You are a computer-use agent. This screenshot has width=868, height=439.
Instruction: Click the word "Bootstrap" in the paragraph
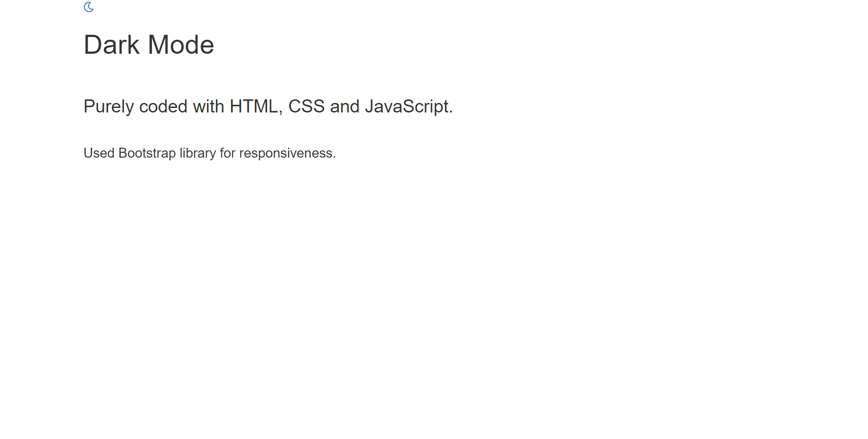click(147, 153)
